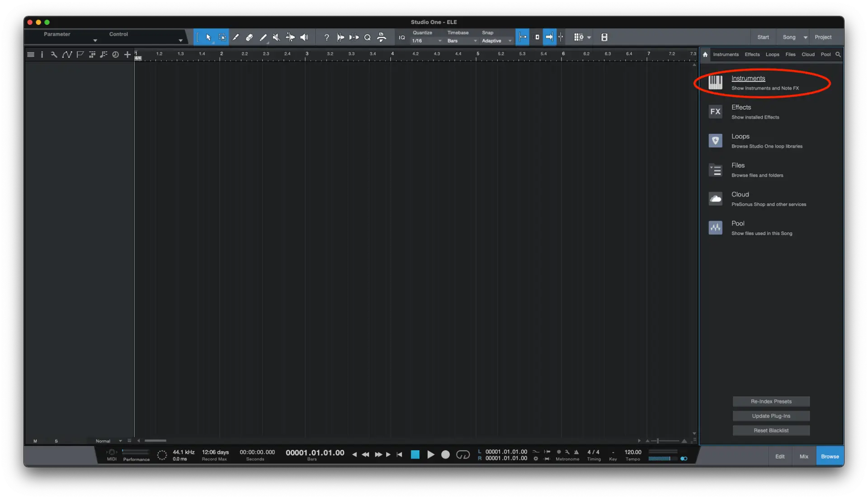Click the Pool waveform icon
Image resolution: width=868 pixels, height=499 pixels.
coord(715,228)
